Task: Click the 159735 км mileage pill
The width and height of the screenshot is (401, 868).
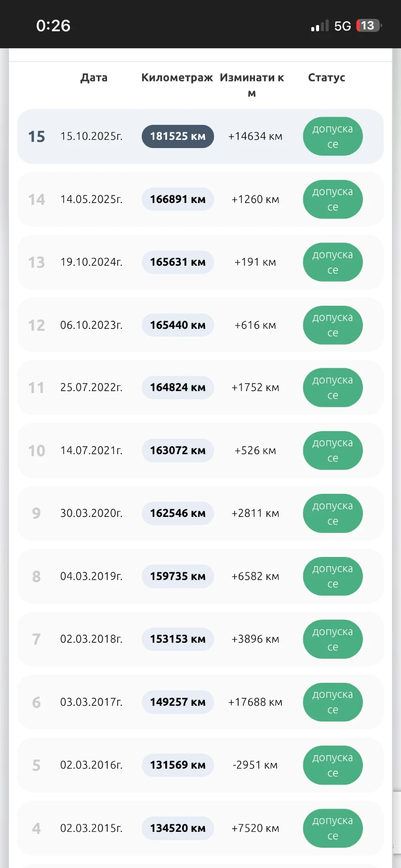Action: point(177,576)
